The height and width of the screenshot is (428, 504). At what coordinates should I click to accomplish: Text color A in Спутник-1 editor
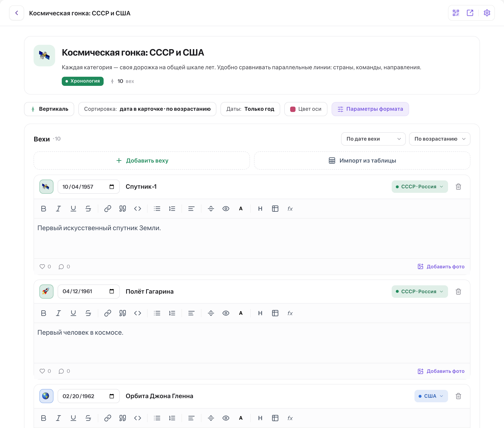click(241, 209)
